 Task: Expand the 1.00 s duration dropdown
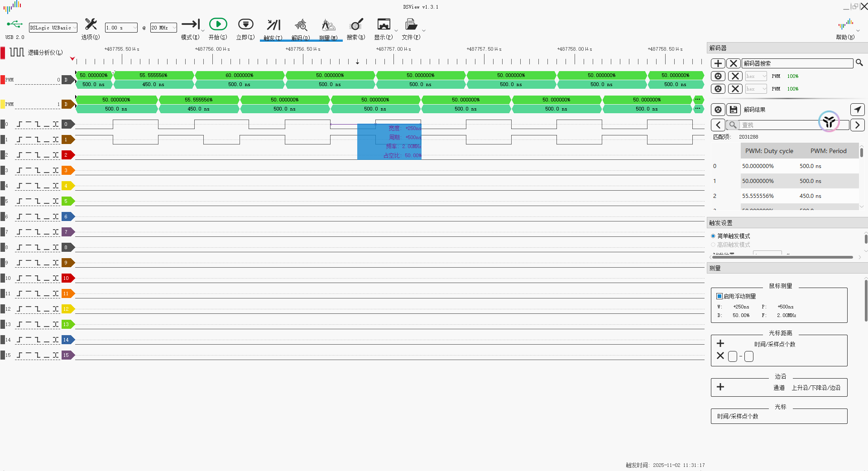[x=121, y=28]
